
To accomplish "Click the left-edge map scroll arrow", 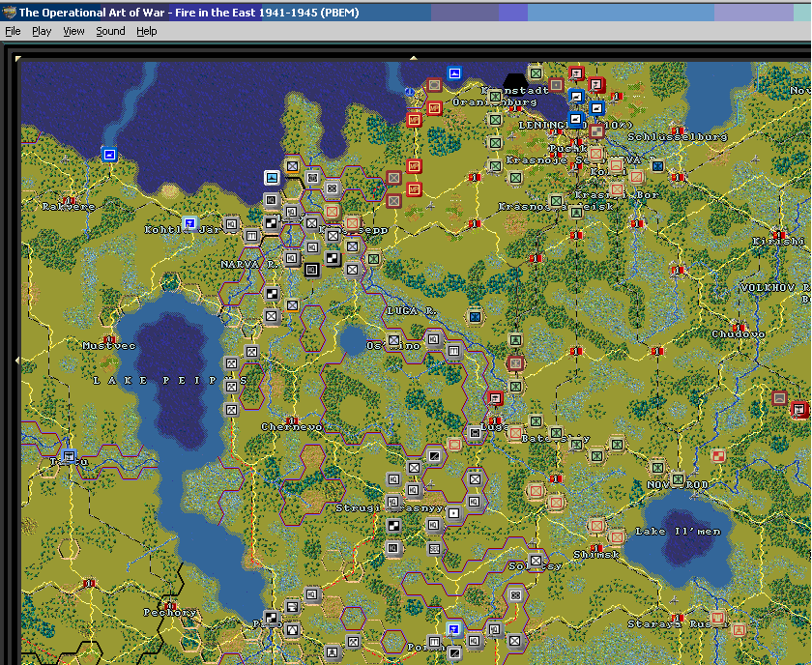I will click(18, 360).
